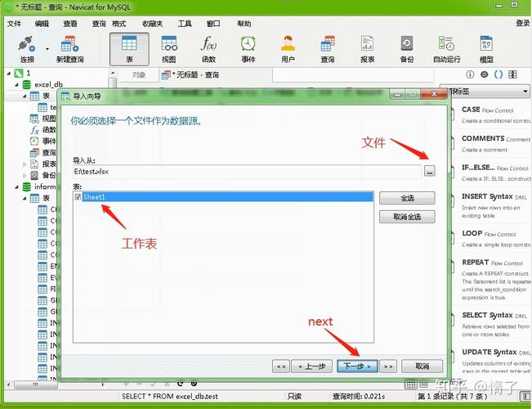Click the code snippet parentheses icon
Image resolution: width=532 pixels, height=409 pixels.
(498, 74)
